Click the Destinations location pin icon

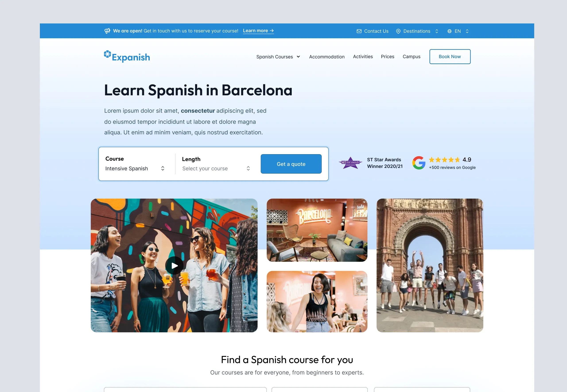click(x=398, y=31)
